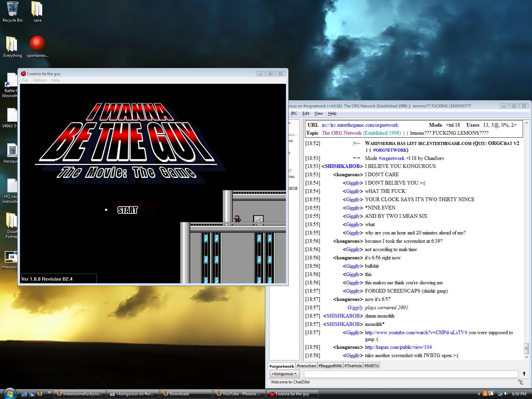
Task: Switch to #TheHole channel tab
Action: coord(353,366)
